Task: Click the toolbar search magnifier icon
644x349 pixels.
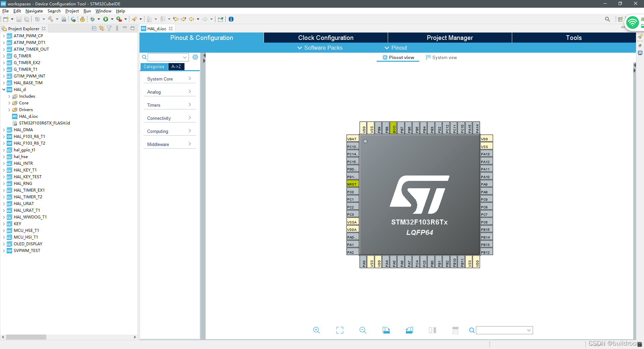Action: [x=607, y=19]
